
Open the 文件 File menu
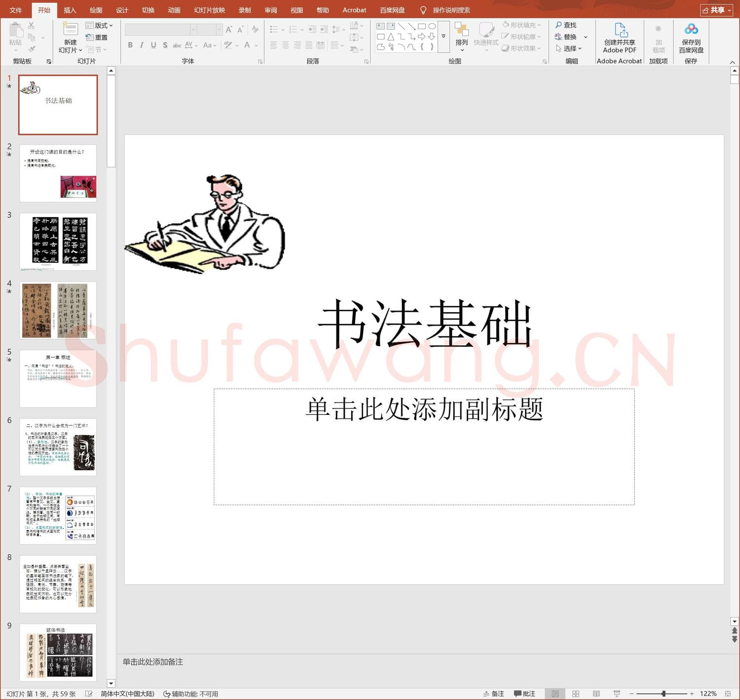(16, 10)
